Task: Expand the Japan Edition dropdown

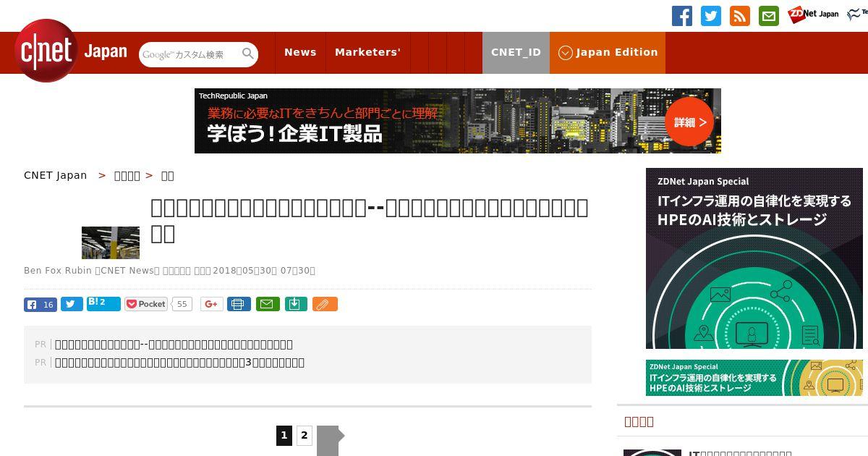Action: [x=608, y=52]
